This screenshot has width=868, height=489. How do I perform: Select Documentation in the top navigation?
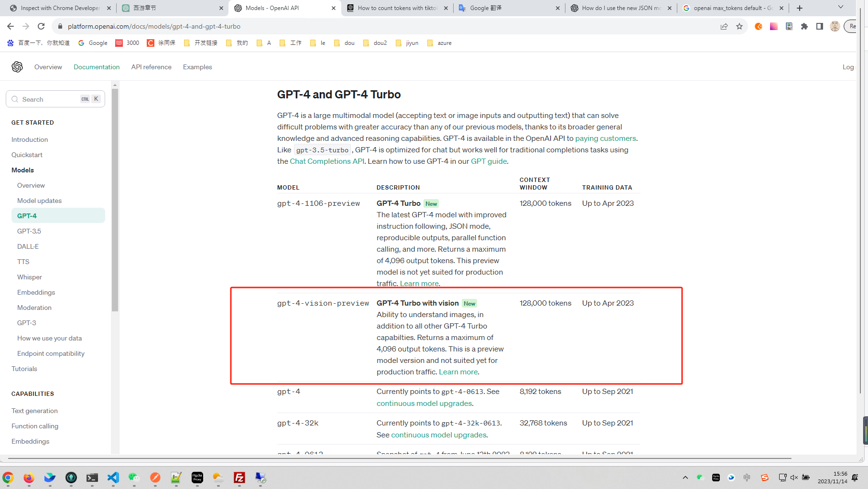tap(97, 67)
